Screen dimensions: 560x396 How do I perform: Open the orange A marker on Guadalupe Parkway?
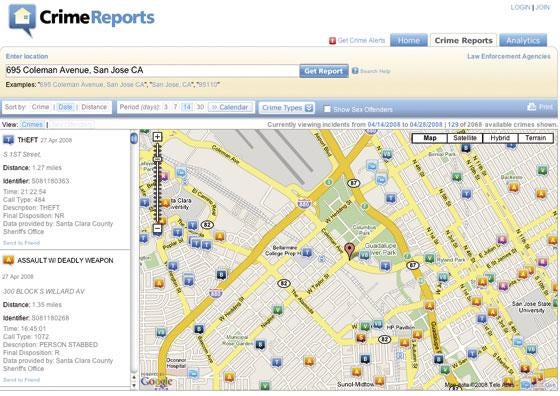[x=430, y=306]
